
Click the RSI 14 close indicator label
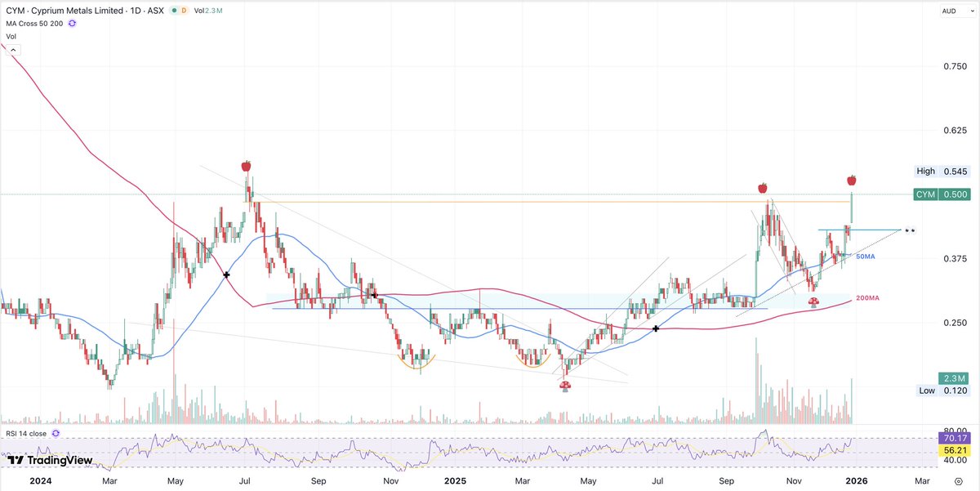click(x=27, y=433)
